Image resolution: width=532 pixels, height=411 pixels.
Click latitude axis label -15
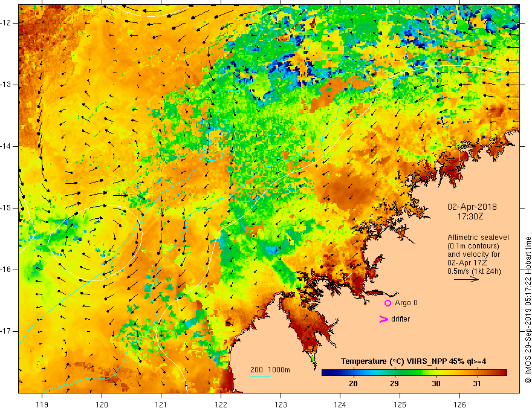[7, 208]
